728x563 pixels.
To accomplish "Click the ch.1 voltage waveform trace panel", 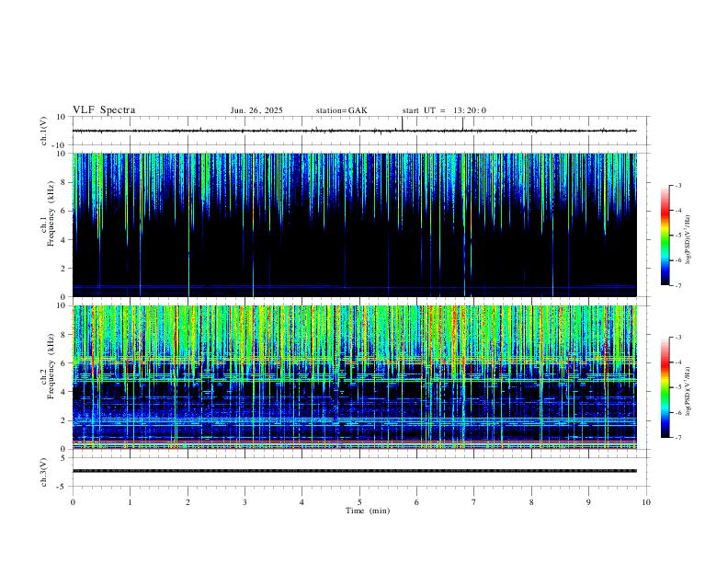I will (x=361, y=131).
